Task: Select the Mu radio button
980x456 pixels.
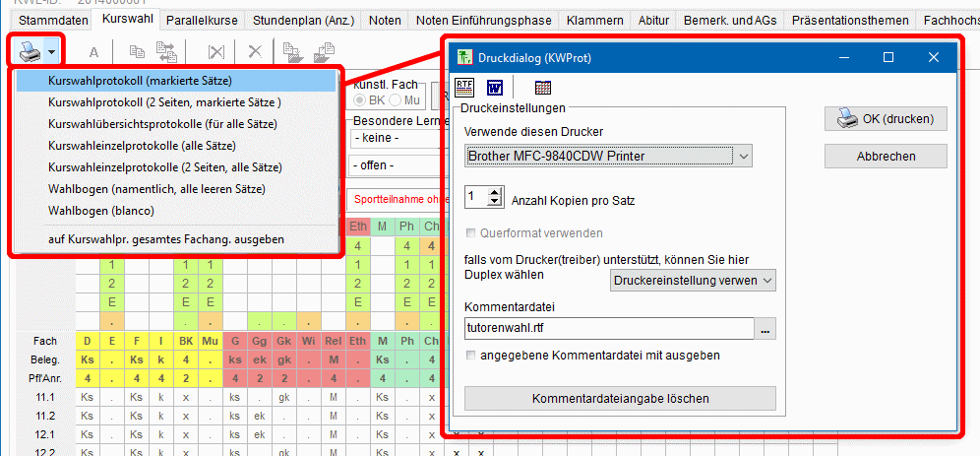Action: click(397, 100)
